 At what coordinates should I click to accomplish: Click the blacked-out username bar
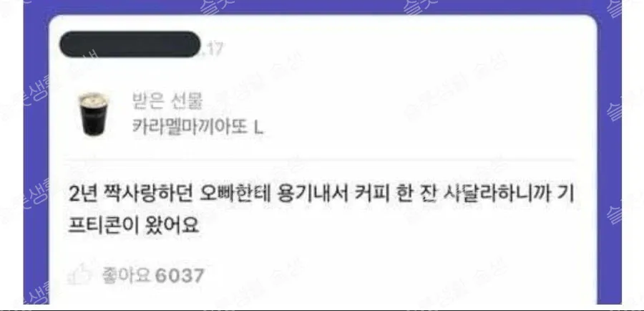click(x=130, y=44)
